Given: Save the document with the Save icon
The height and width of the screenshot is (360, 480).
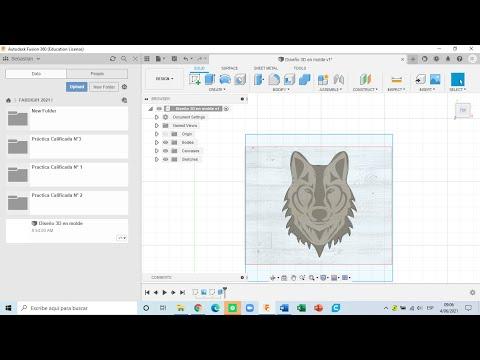Looking at the screenshot, I should point(174,59).
